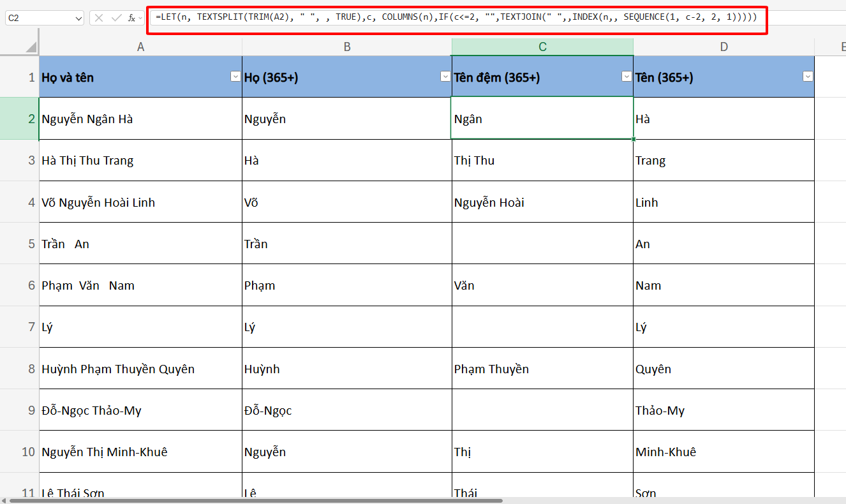This screenshot has width=846, height=504.
Task: Open filter dropdown on "Họ (365+)" column
Action: 445,77
